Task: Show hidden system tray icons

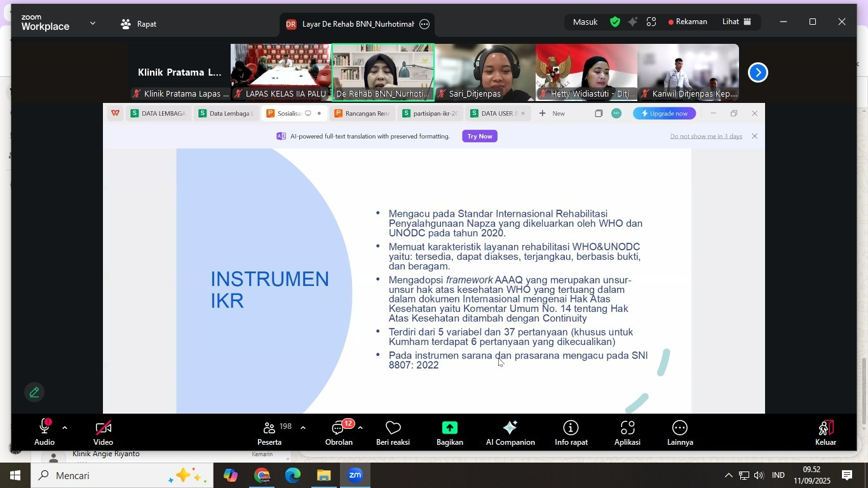Action: click(x=728, y=475)
